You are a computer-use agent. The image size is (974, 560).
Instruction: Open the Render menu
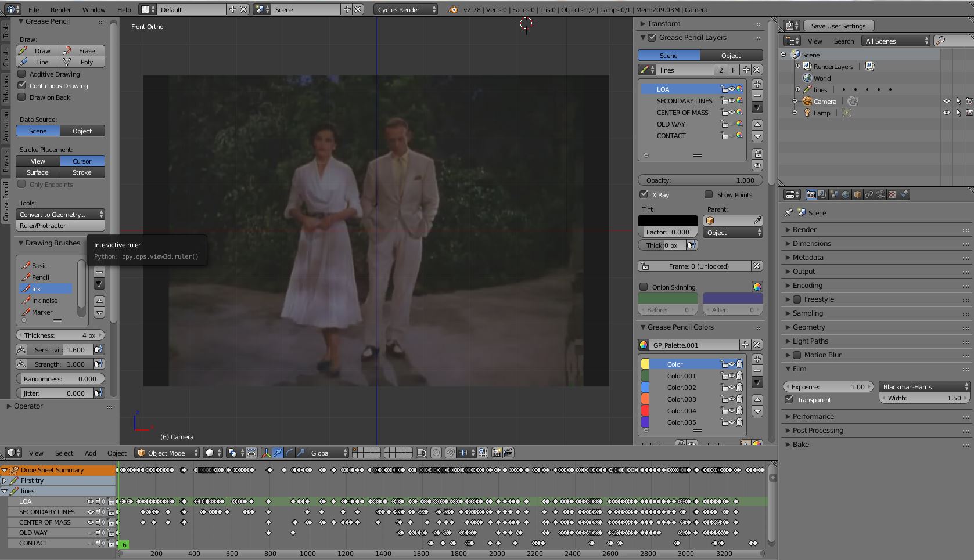coord(60,9)
